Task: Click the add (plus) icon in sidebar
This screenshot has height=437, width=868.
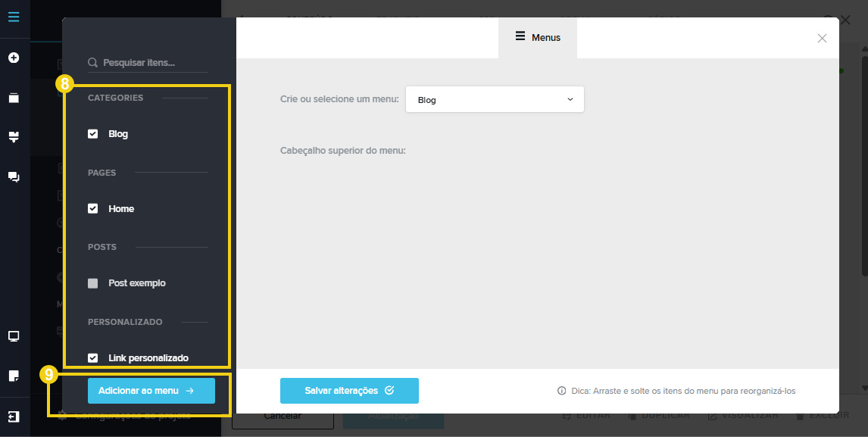Action: pos(14,58)
